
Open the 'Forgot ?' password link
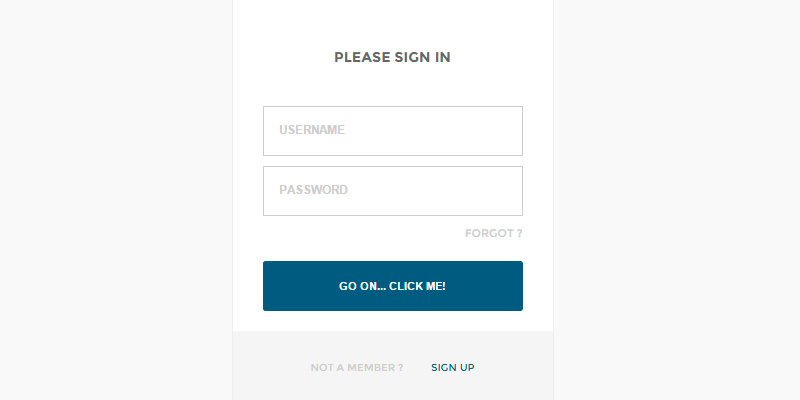(493, 234)
